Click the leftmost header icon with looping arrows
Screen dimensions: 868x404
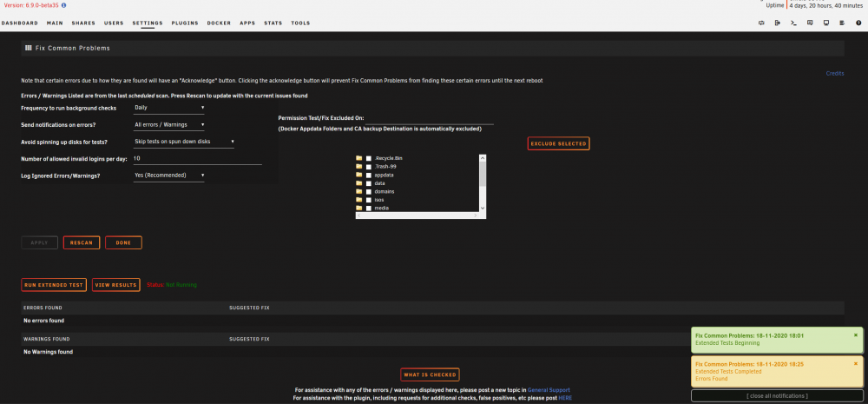[761, 23]
